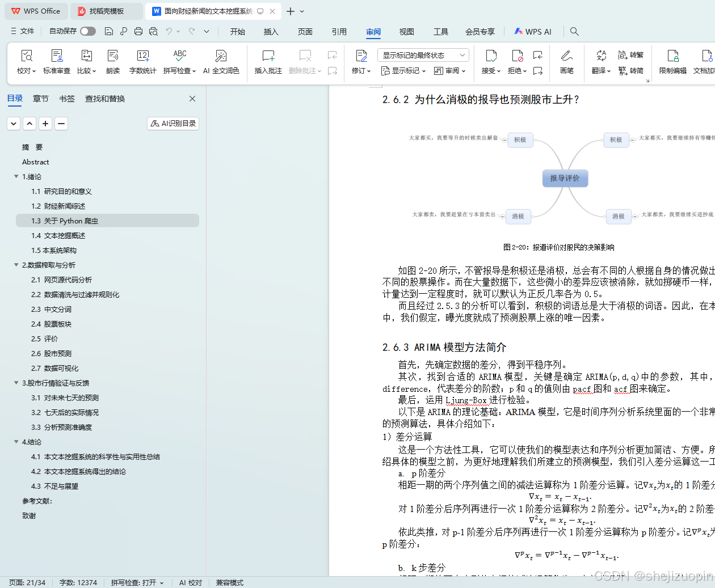Click the plus button in outline pane
This screenshot has width=715, height=588.
(45, 124)
